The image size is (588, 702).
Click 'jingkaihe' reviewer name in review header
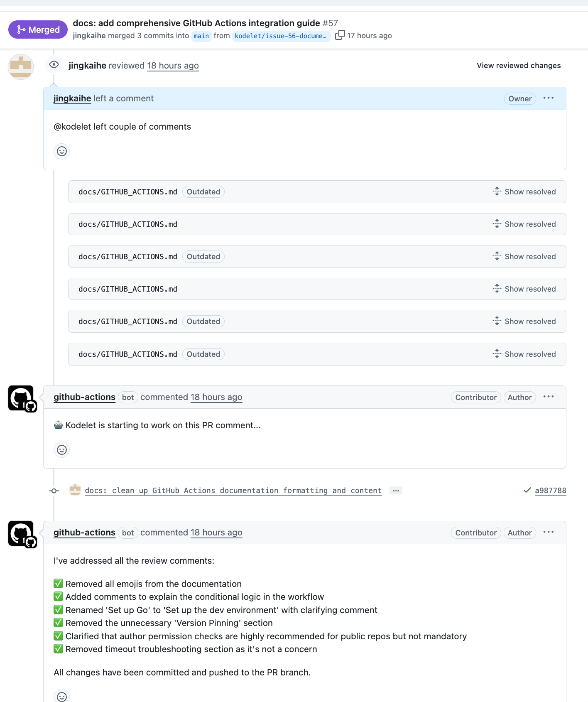pos(87,66)
